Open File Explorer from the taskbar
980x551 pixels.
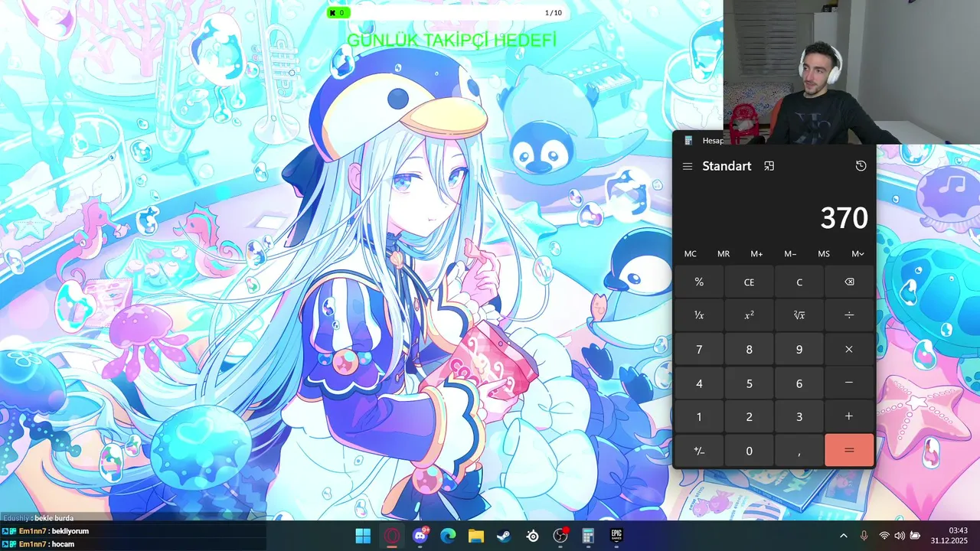coord(476,536)
